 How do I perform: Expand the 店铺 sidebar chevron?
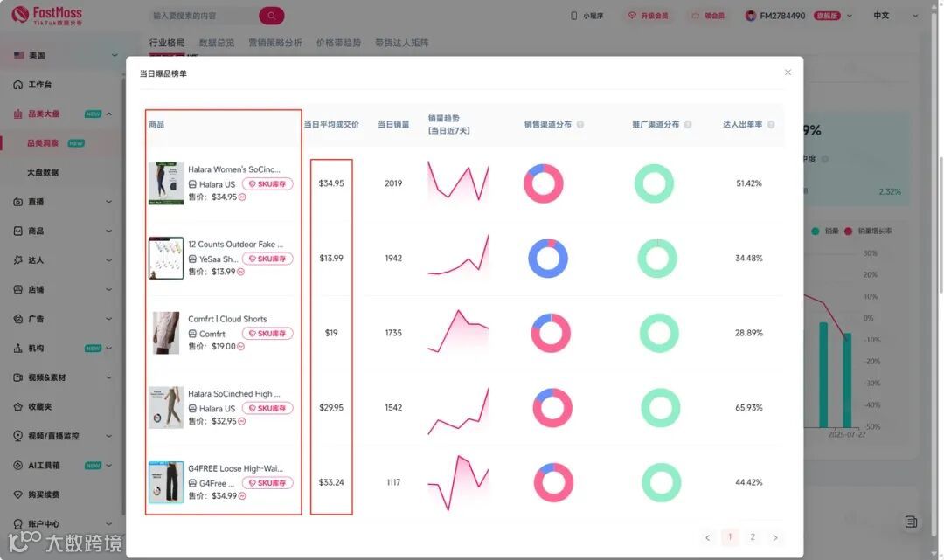tap(109, 289)
